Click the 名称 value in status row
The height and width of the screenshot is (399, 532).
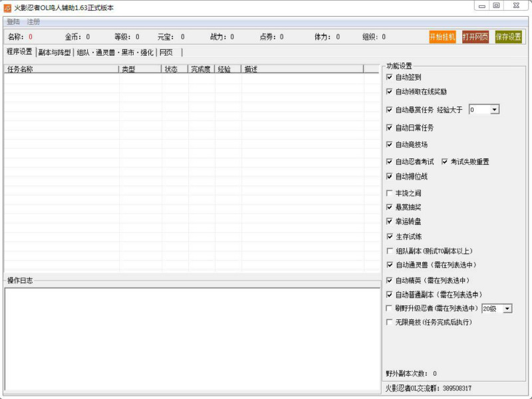pos(31,37)
